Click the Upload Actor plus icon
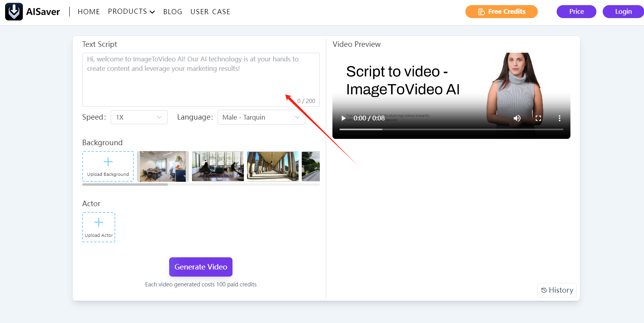The image size is (644, 323). click(x=99, y=223)
